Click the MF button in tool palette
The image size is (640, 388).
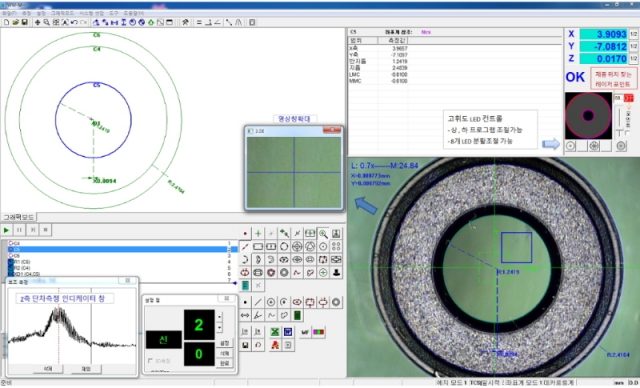305,332
